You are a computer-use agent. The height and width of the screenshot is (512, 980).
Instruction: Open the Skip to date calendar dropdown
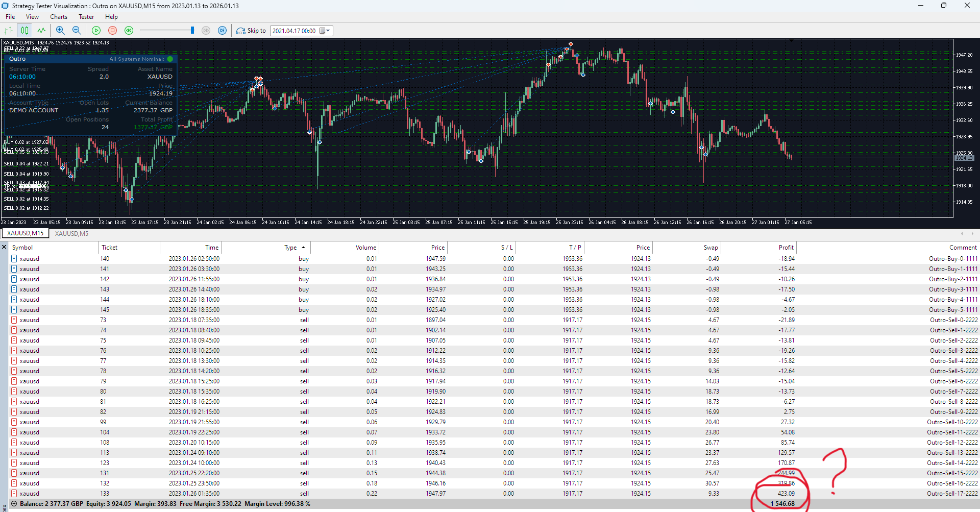point(324,31)
